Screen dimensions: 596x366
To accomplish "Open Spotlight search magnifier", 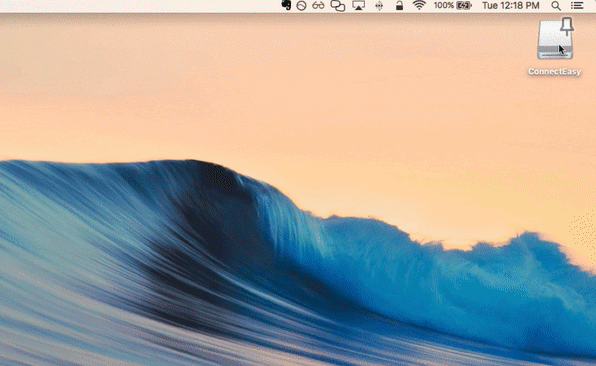I will tap(556, 6).
